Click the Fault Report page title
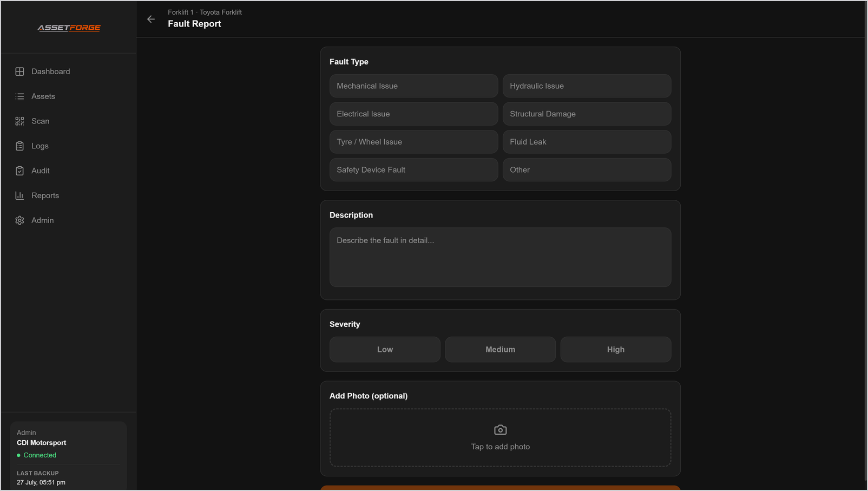The image size is (868, 491). (x=195, y=24)
